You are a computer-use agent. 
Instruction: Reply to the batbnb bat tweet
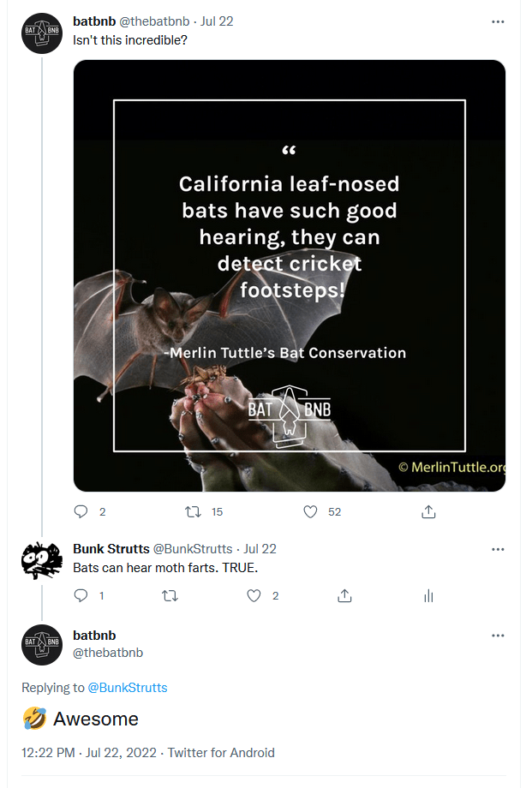[81, 511]
